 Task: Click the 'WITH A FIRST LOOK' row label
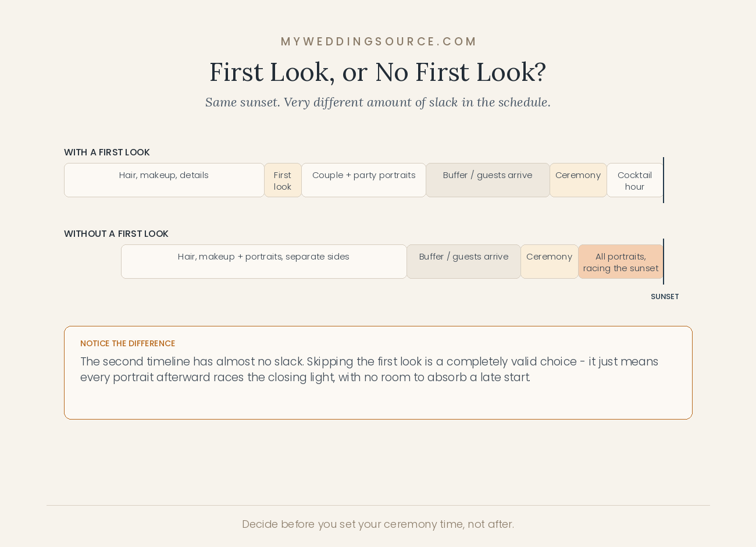[107, 152]
